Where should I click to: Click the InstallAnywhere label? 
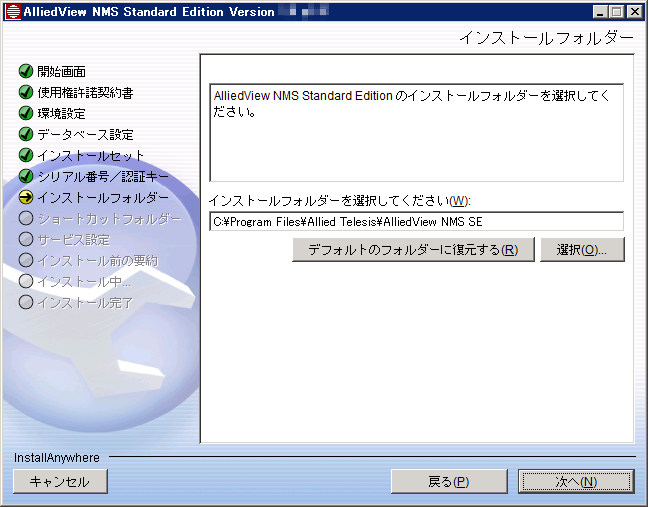[x=57, y=458]
